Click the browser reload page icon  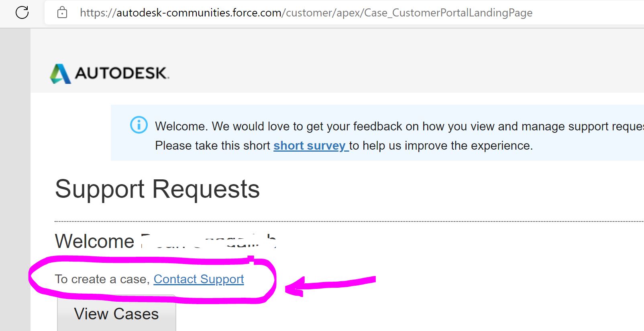click(x=22, y=12)
